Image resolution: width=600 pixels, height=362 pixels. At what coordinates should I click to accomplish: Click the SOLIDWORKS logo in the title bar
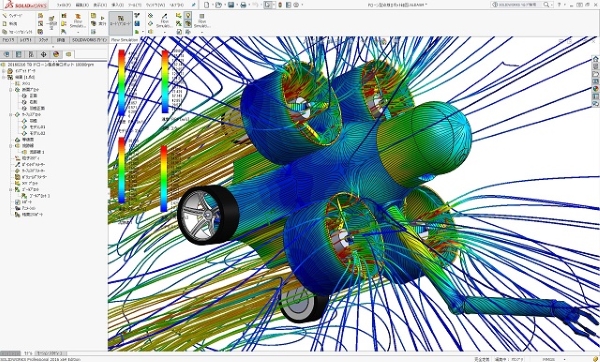tap(24, 5)
